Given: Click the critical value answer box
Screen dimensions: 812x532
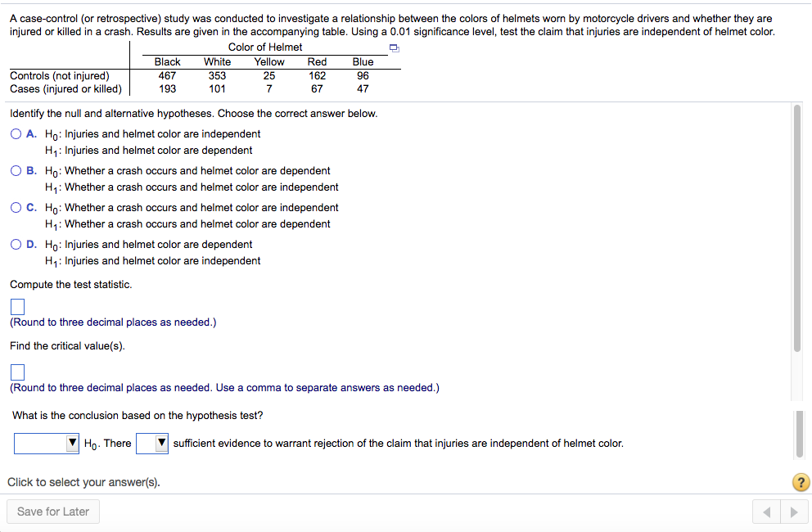Looking at the screenshot, I should click(x=17, y=372).
